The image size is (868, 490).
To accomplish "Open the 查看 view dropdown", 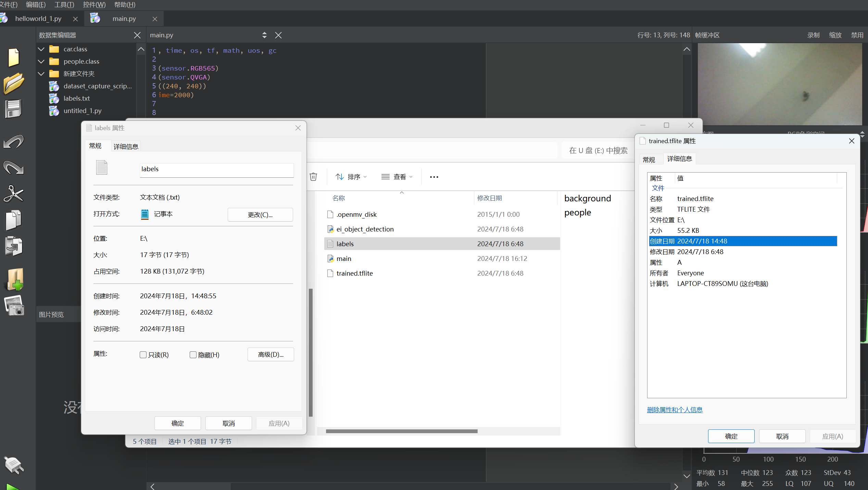I will click(x=397, y=177).
